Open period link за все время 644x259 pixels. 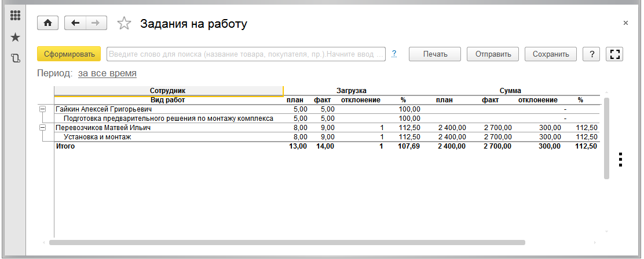click(x=107, y=74)
